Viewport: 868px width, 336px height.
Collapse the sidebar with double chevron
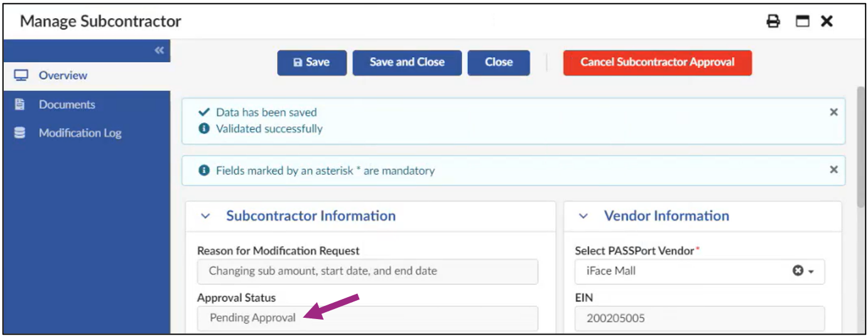159,50
